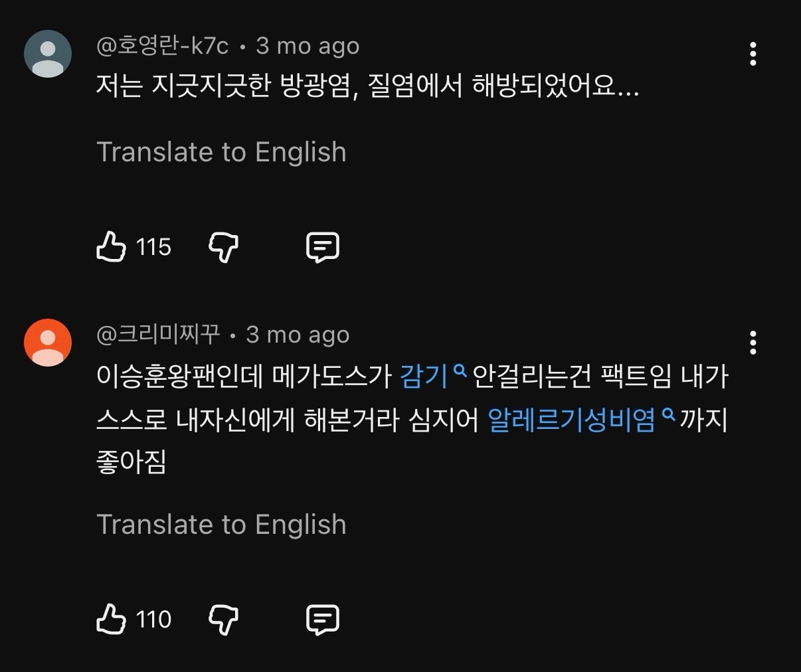This screenshot has height=672, width=801.
Task: Open more options for @크리미찌꾸's comment
Action: (753, 343)
